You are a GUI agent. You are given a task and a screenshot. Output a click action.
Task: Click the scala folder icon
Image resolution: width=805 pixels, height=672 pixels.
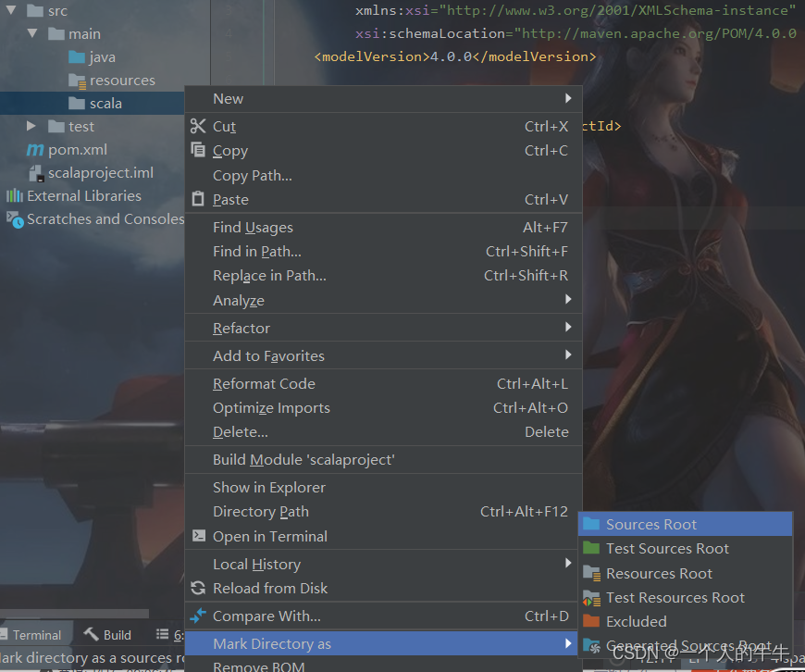pyautogui.click(x=77, y=104)
